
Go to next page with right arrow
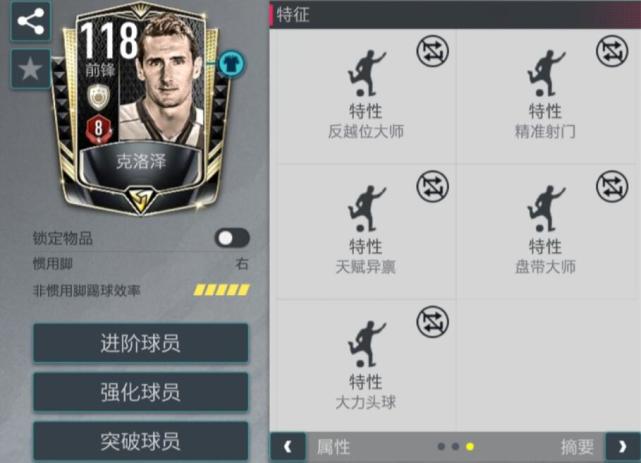coord(623,447)
